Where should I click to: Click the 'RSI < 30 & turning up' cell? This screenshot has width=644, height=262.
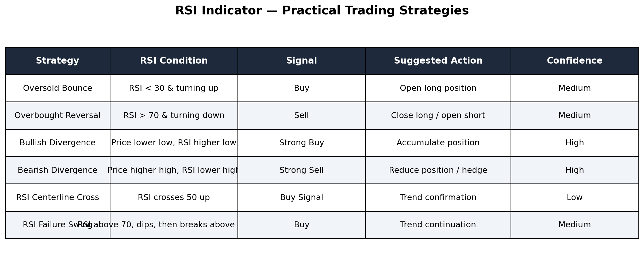click(x=174, y=88)
